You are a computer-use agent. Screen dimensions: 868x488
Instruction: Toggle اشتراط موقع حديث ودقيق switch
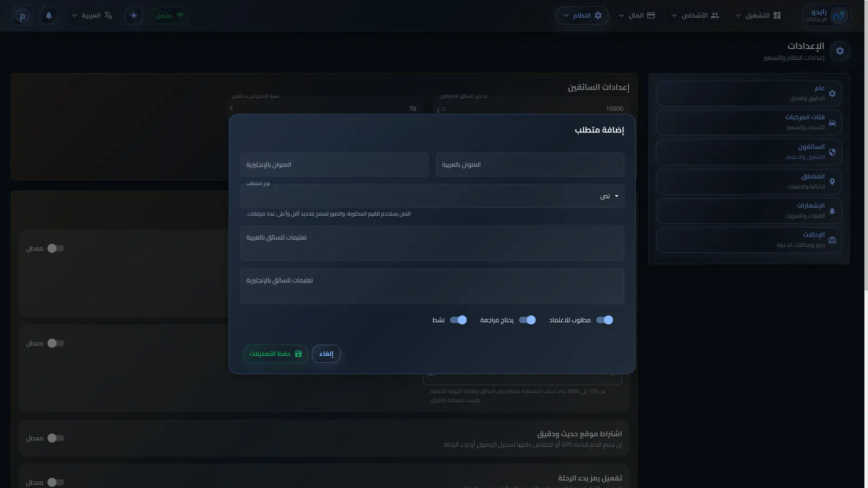pos(56,438)
